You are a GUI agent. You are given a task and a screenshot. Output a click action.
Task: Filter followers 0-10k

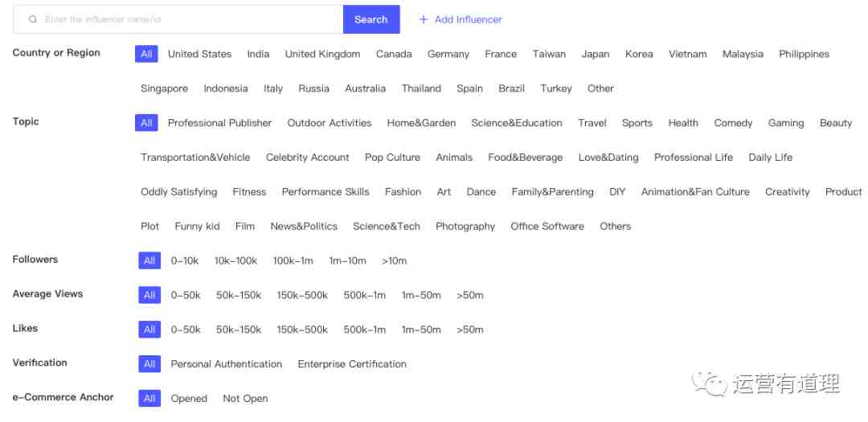(x=184, y=260)
